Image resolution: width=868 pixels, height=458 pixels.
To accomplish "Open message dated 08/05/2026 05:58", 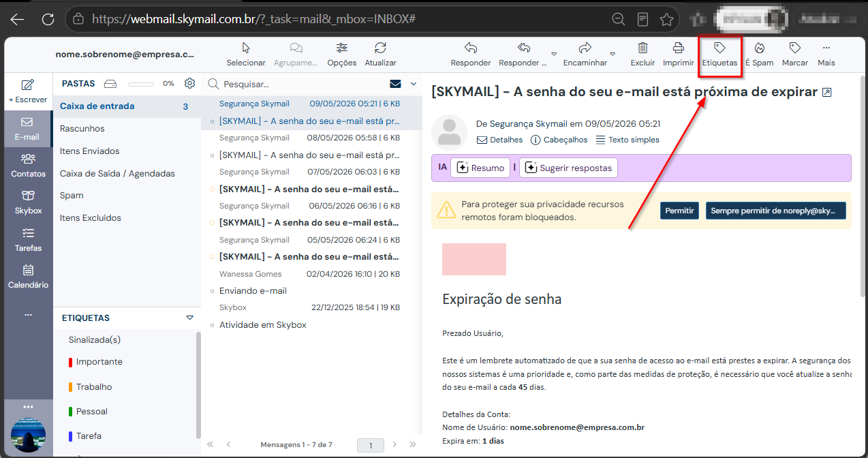I will click(x=312, y=146).
